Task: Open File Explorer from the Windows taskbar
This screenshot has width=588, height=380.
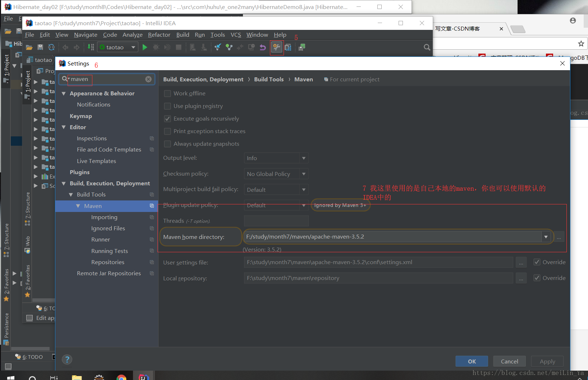Action: point(77,377)
